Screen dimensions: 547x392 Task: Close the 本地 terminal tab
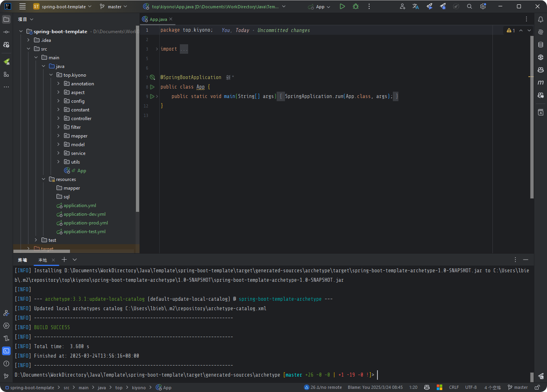[x=53, y=260]
